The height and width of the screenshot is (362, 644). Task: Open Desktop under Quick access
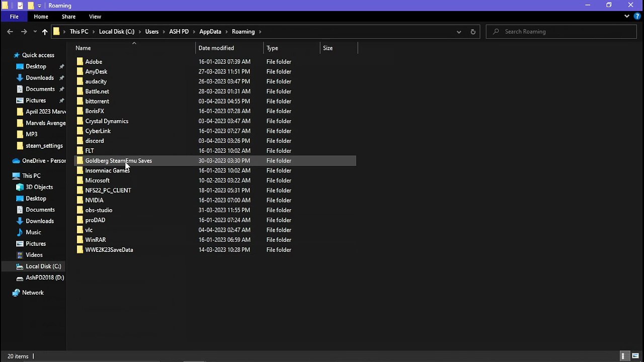36,66
